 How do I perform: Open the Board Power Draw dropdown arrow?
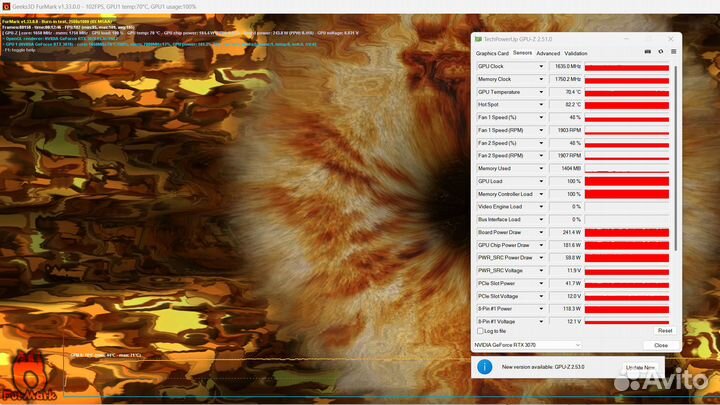[x=541, y=232]
